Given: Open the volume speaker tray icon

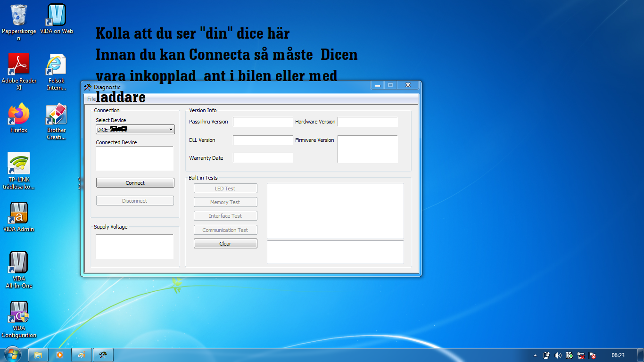Looking at the screenshot, I should pyautogui.click(x=558, y=355).
